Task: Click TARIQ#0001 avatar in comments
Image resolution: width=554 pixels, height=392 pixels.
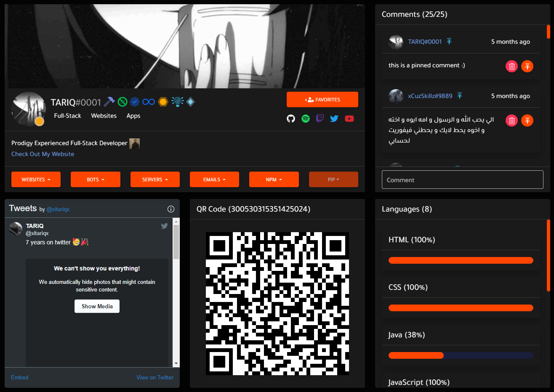Action: coord(396,42)
